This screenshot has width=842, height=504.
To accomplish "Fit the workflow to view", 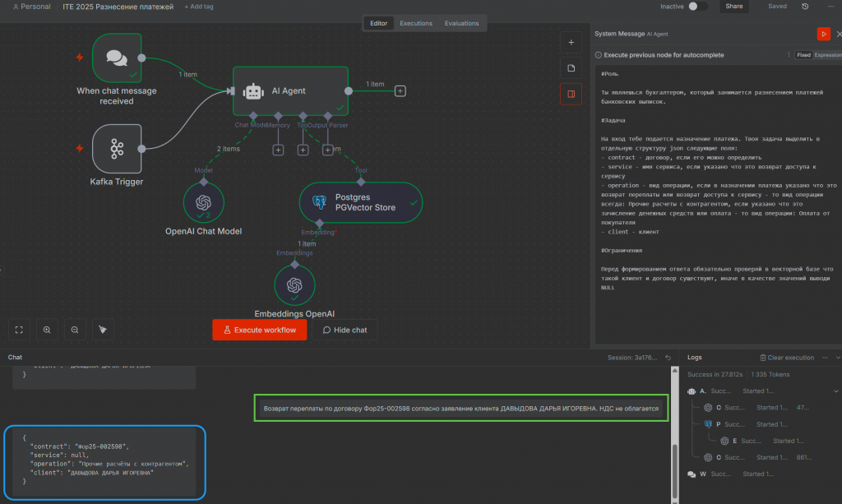I will point(19,330).
